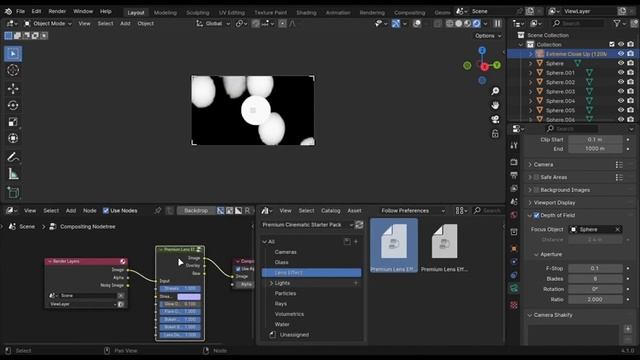Select rendered viewport shading mode icon
640x360 pixels.
(476, 24)
